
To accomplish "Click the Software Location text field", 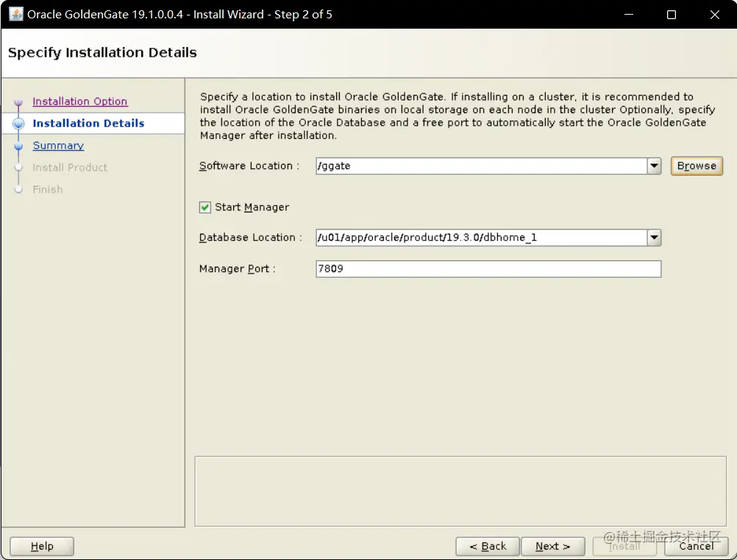I will click(x=481, y=166).
